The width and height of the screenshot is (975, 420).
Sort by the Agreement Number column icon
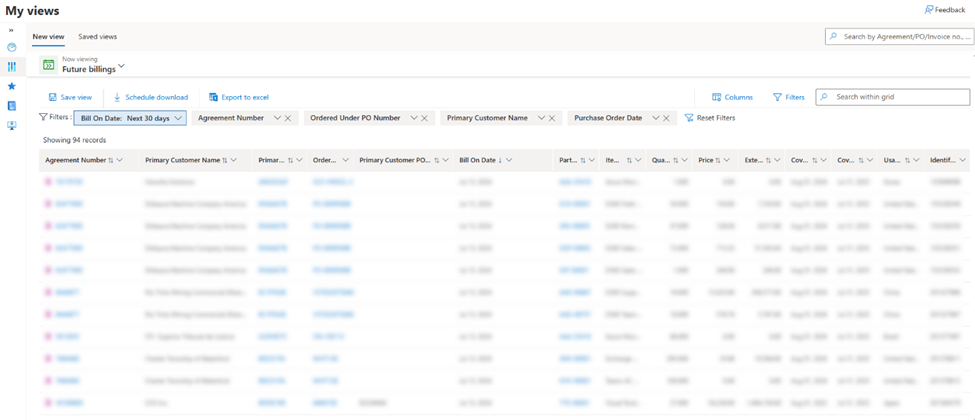pyautogui.click(x=111, y=160)
